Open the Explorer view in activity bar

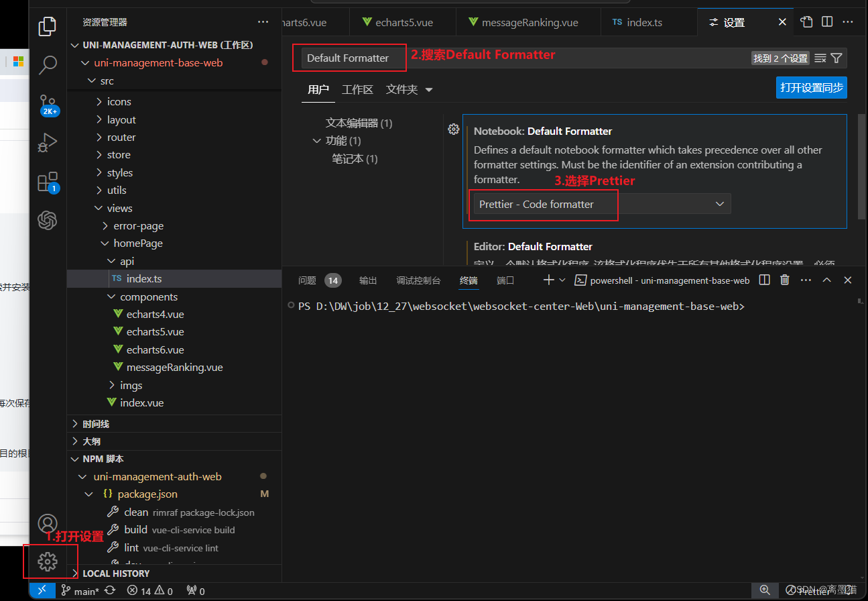[x=48, y=26]
